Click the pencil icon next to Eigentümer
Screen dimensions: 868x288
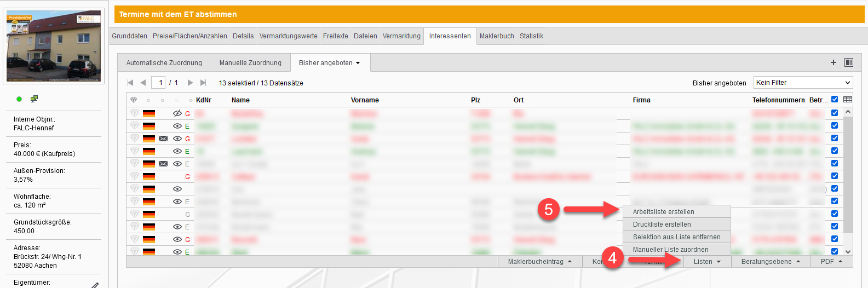(x=95, y=285)
